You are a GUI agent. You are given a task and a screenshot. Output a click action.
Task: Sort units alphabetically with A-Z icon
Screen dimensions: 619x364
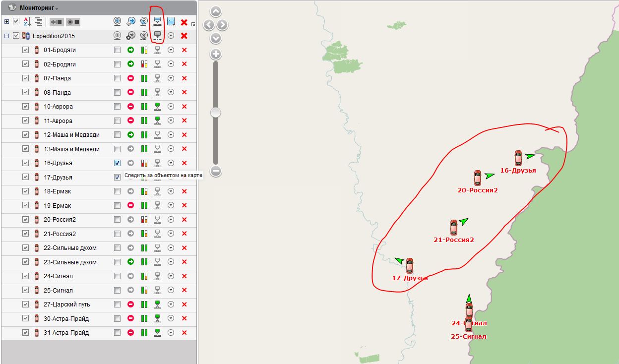27,22
